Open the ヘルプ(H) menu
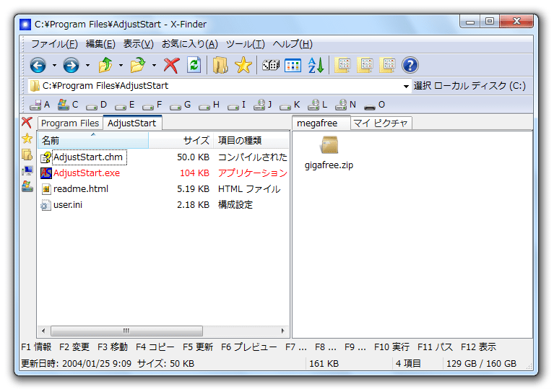 pos(293,44)
